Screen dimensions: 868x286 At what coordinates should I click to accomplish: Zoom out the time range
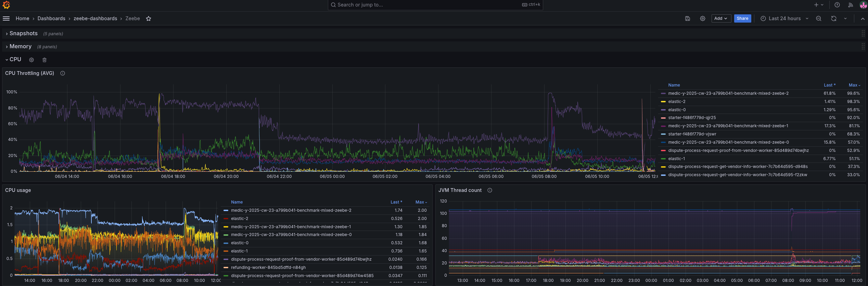tap(819, 18)
